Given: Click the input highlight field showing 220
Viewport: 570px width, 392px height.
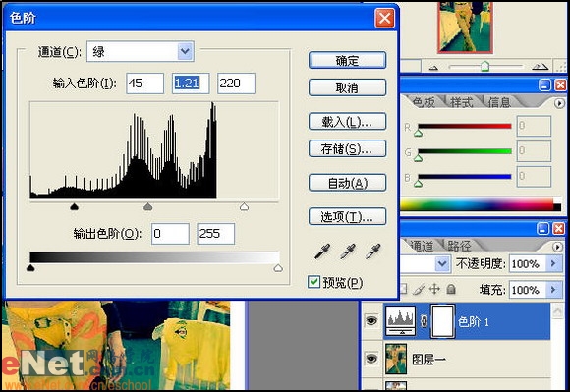Looking at the screenshot, I should 236,84.
